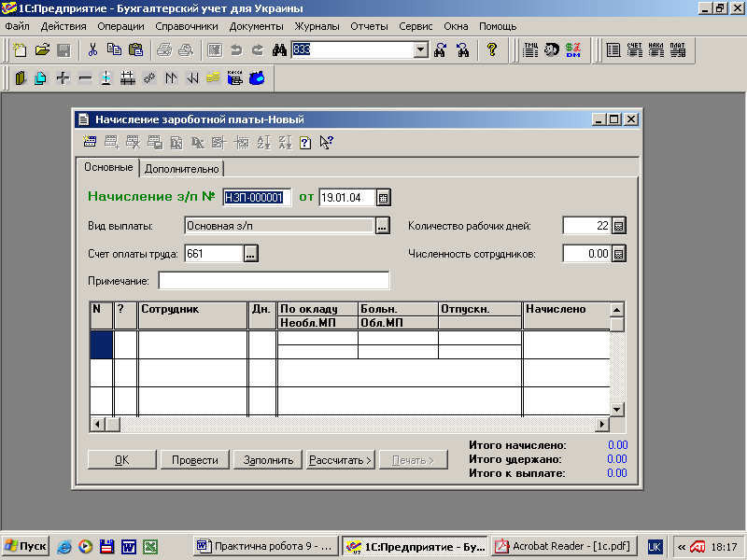Click the Касса cash register icon
This screenshot has width=747, height=560.
pos(235,77)
